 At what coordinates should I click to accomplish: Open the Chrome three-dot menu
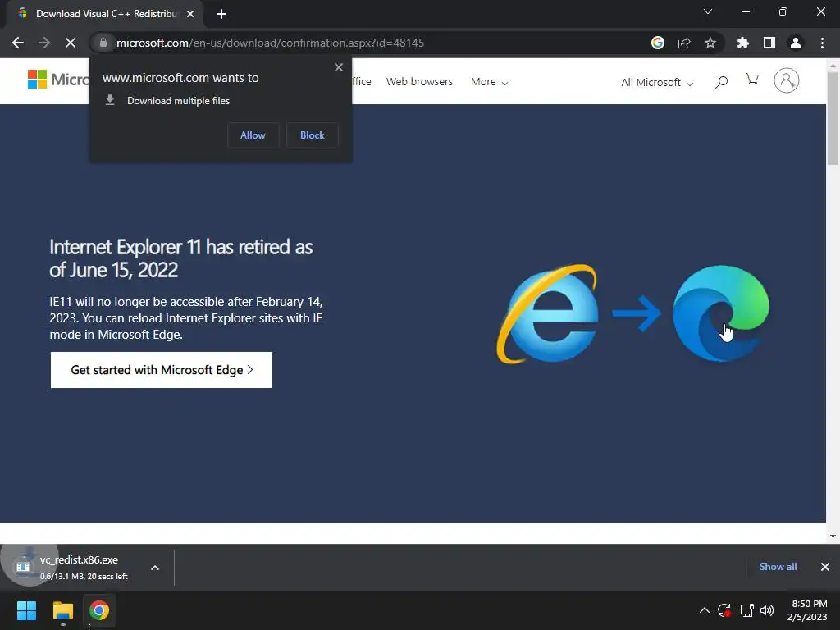click(x=822, y=43)
